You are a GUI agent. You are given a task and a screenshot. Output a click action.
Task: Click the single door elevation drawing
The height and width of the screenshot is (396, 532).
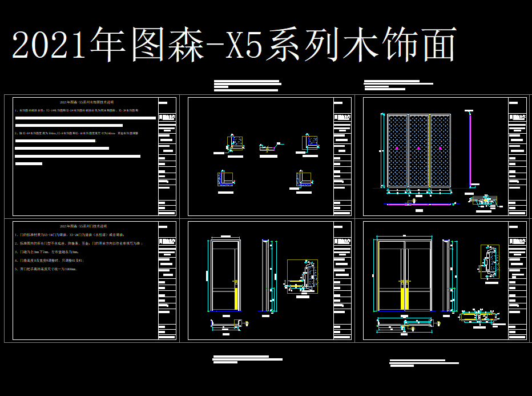tap(225, 275)
